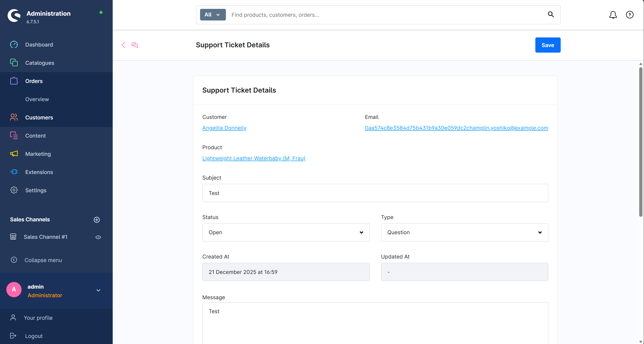Click the Collapse menu arrow icon
The image size is (644, 344).
(x=14, y=260)
